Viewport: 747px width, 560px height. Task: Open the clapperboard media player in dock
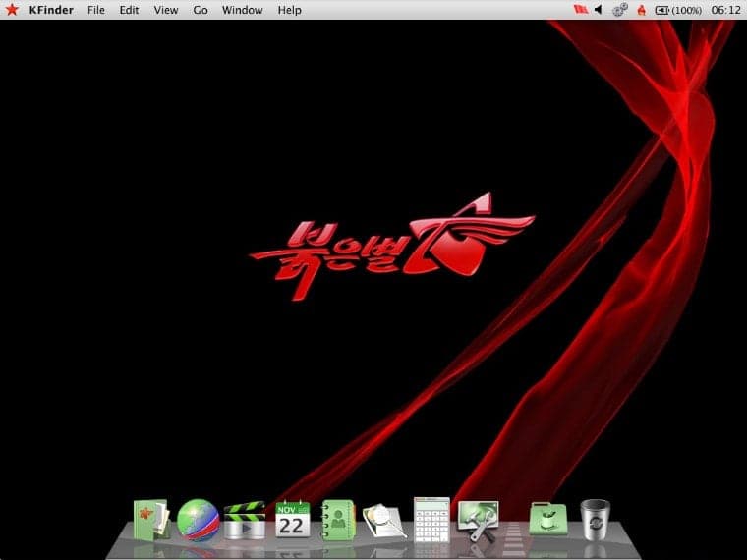tap(245, 520)
